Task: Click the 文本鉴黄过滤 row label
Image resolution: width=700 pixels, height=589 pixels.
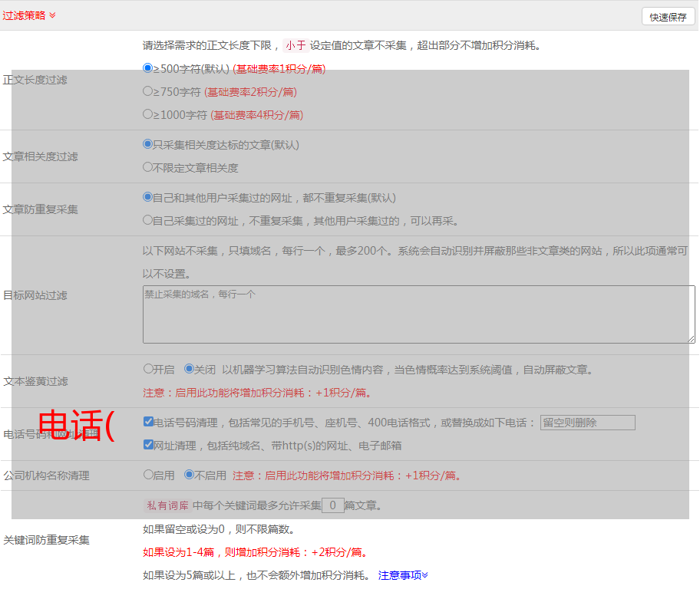Action: pos(35,381)
